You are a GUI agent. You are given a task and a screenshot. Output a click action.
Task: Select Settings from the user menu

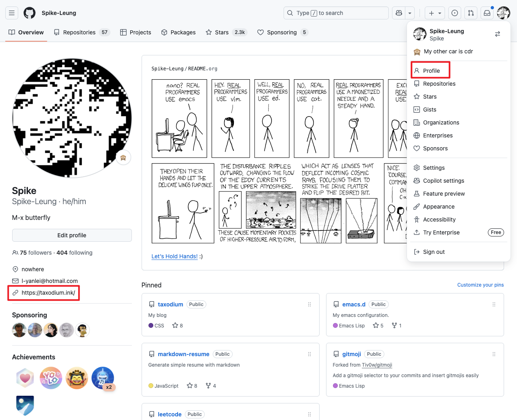tap(434, 168)
